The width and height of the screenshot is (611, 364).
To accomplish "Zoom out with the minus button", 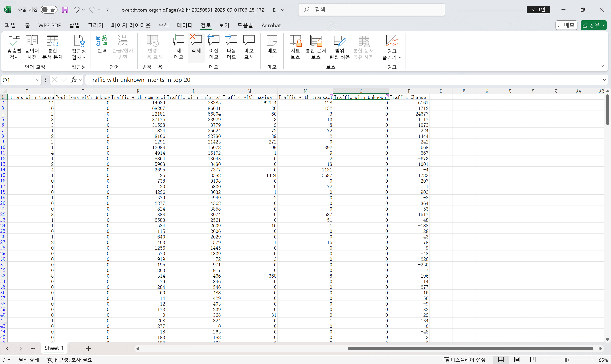I will click(545, 360).
